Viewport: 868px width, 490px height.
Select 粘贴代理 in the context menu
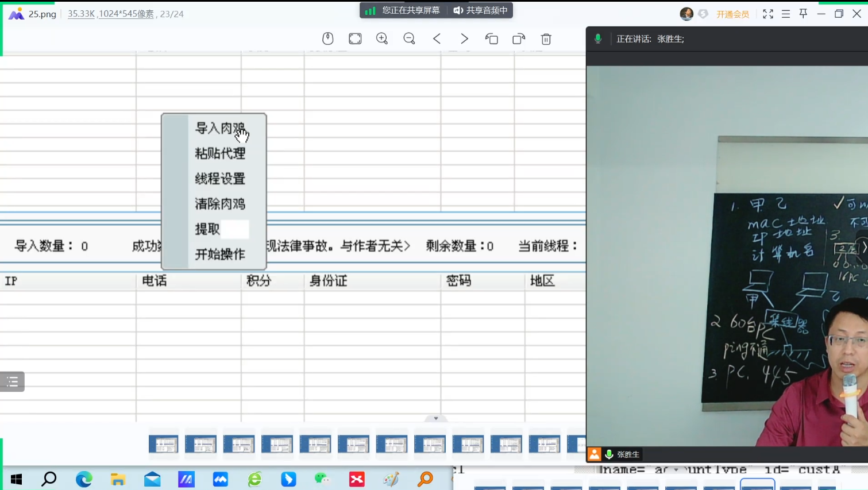click(220, 153)
